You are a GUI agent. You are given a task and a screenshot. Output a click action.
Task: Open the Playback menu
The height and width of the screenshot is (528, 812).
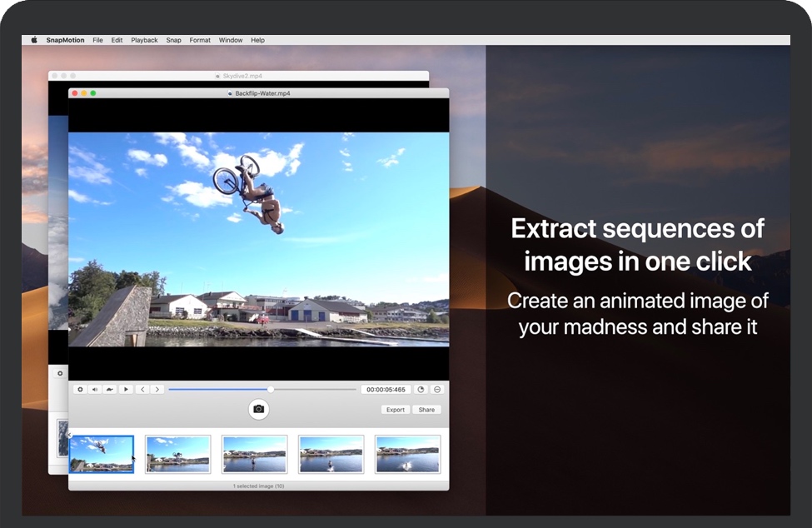click(144, 40)
